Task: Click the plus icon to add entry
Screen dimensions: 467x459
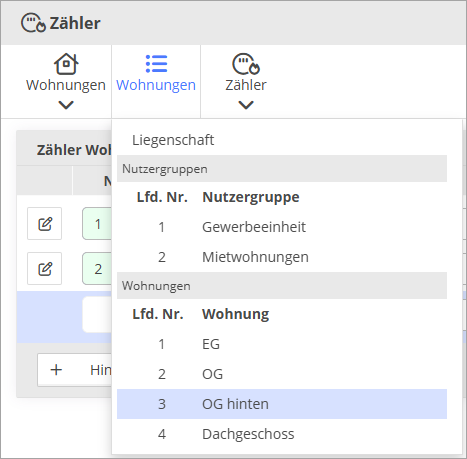Action: [56, 370]
